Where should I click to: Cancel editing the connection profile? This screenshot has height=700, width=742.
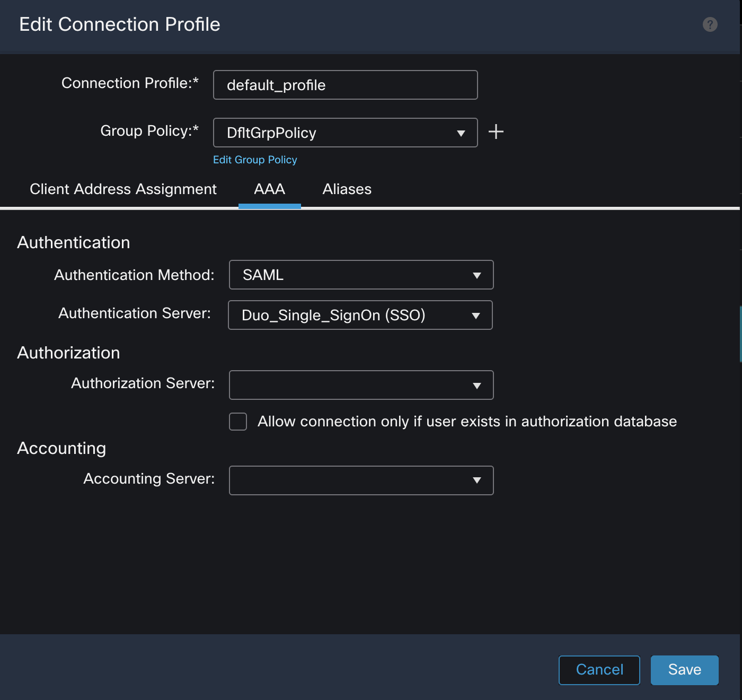click(599, 670)
